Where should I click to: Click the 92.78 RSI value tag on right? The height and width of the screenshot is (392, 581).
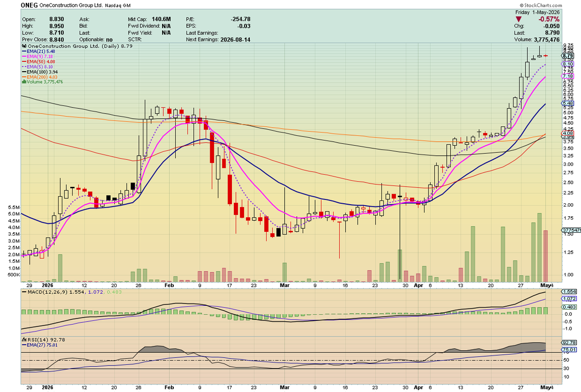coord(568,343)
